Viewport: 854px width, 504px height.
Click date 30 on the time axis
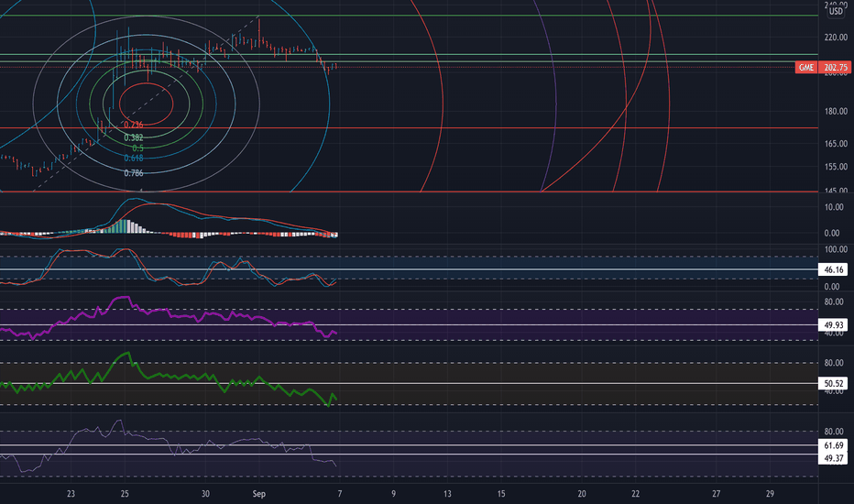click(x=205, y=494)
